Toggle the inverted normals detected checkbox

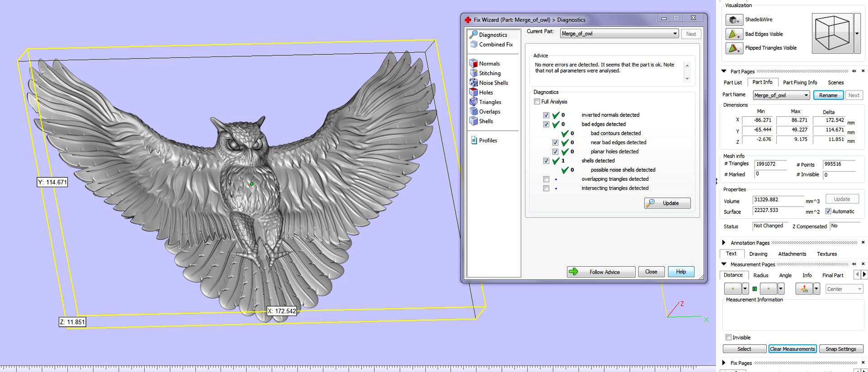pyautogui.click(x=546, y=115)
